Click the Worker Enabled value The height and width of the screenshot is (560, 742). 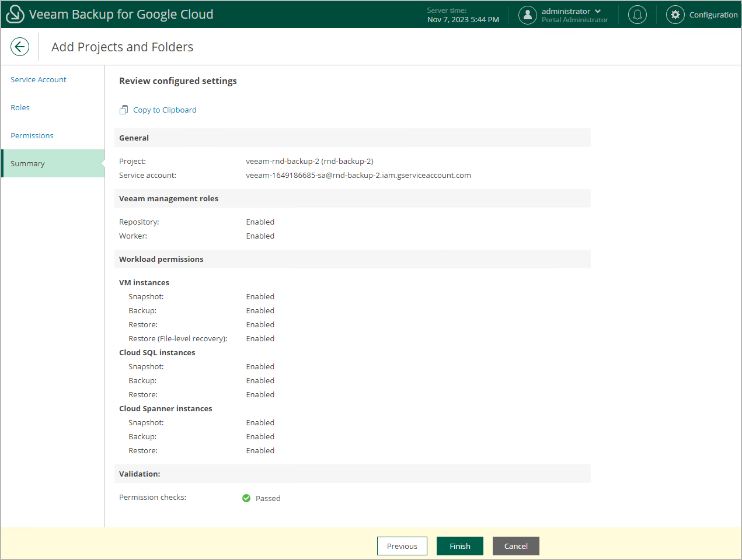260,236
